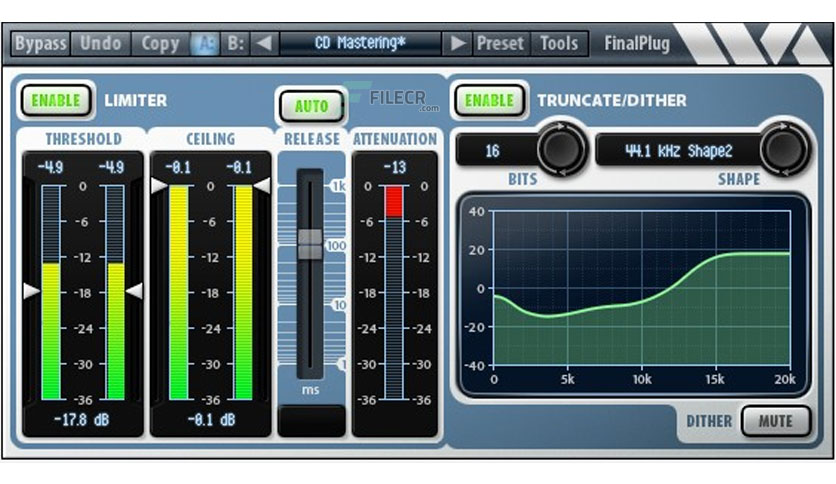The height and width of the screenshot is (484, 836).
Task: Click the empty release value box below ms
Action: [x=311, y=421]
